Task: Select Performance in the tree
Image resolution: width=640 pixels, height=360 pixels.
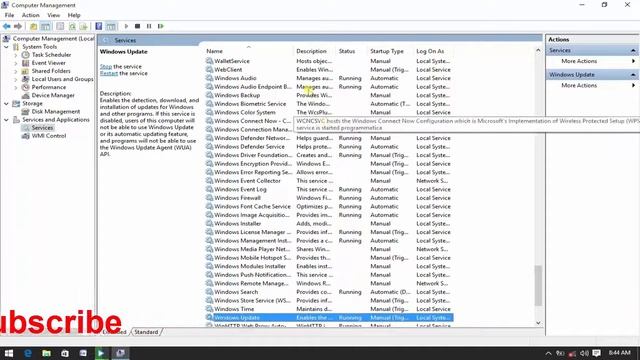Action: tap(48, 87)
